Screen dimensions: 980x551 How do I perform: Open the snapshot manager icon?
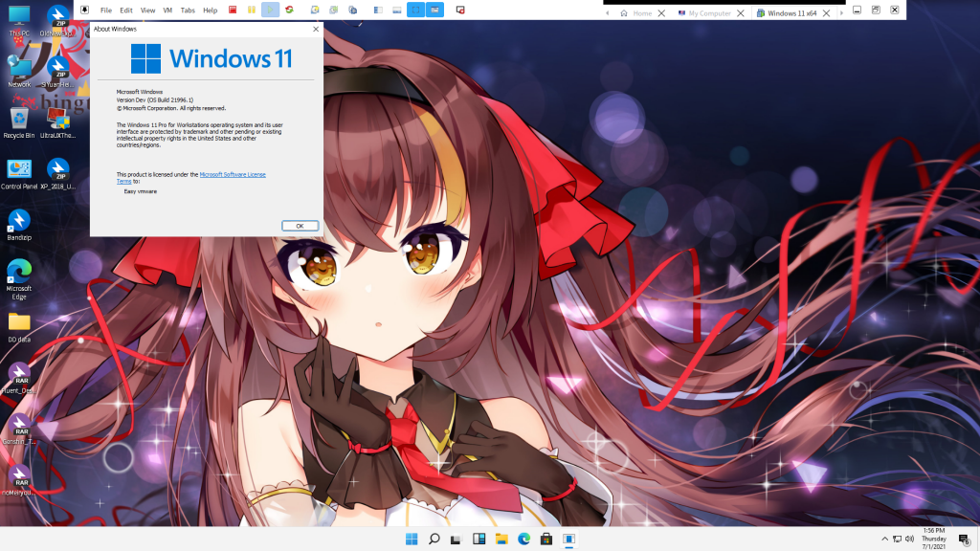coord(353,10)
